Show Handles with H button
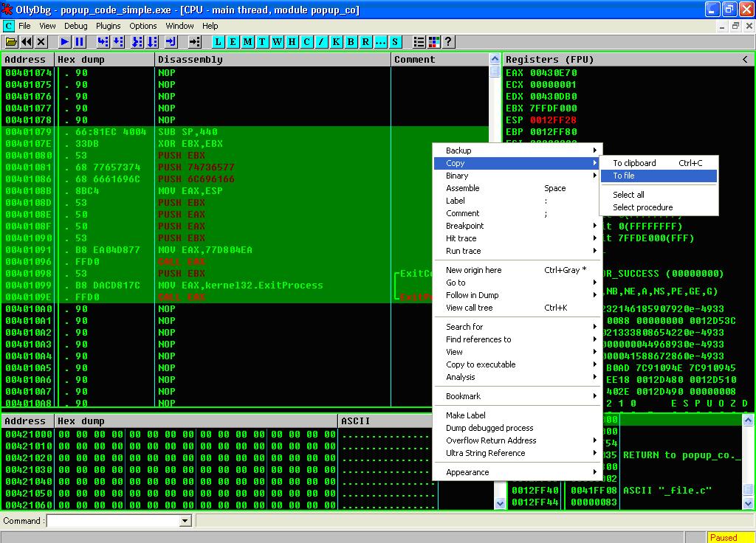 (x=292, y=42)
